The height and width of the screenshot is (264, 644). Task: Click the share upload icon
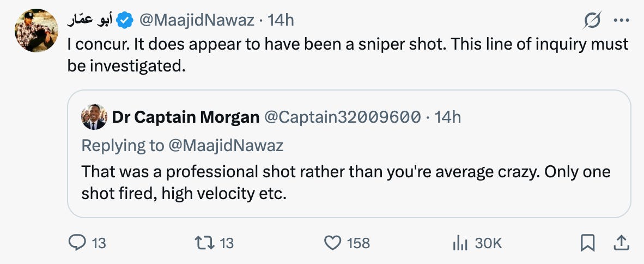click(x=619, y=243)
